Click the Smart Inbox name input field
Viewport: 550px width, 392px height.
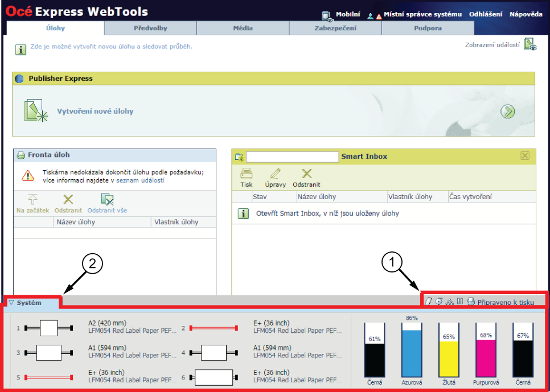click(x=293, y=156)
